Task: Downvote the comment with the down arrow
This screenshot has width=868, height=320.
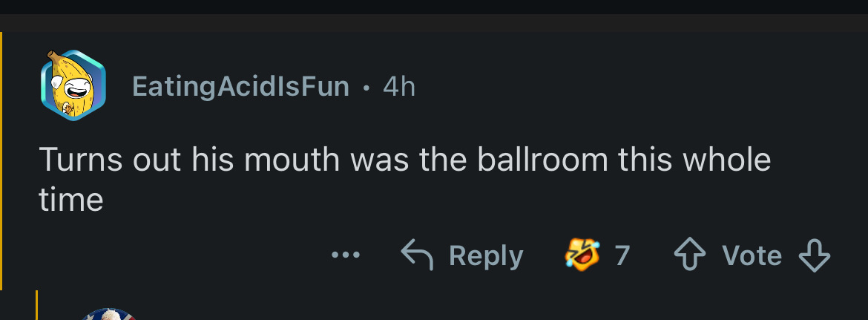Action: (814, 255)
